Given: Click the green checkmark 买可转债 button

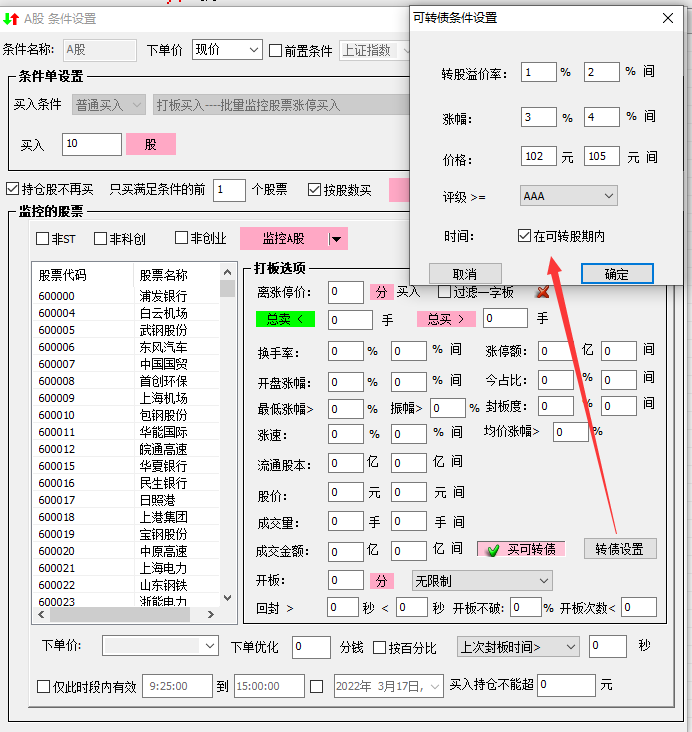Looking at the screenshot, I should pos(521,549).
